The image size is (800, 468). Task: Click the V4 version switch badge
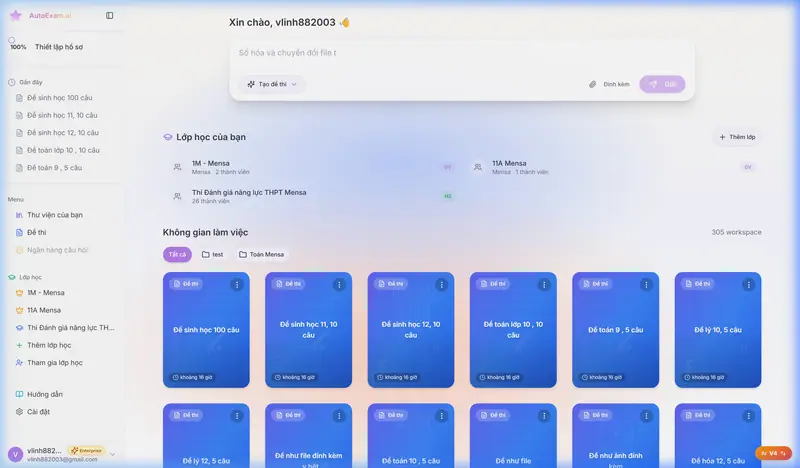tap(773, 453)
